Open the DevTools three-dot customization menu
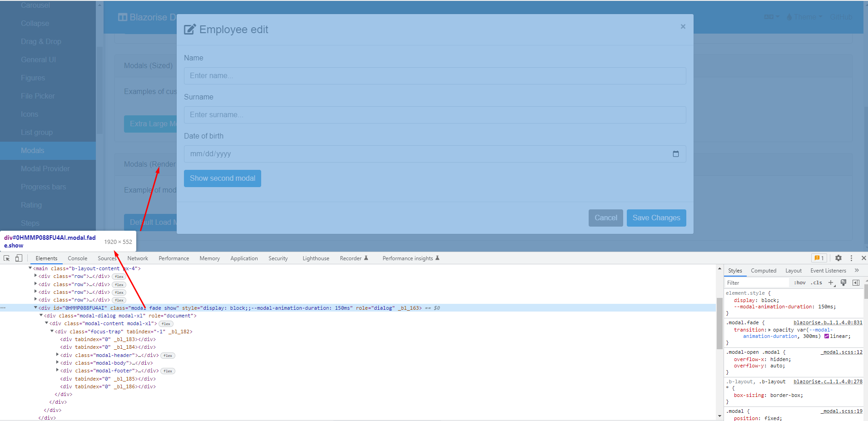 click(850, 258)
